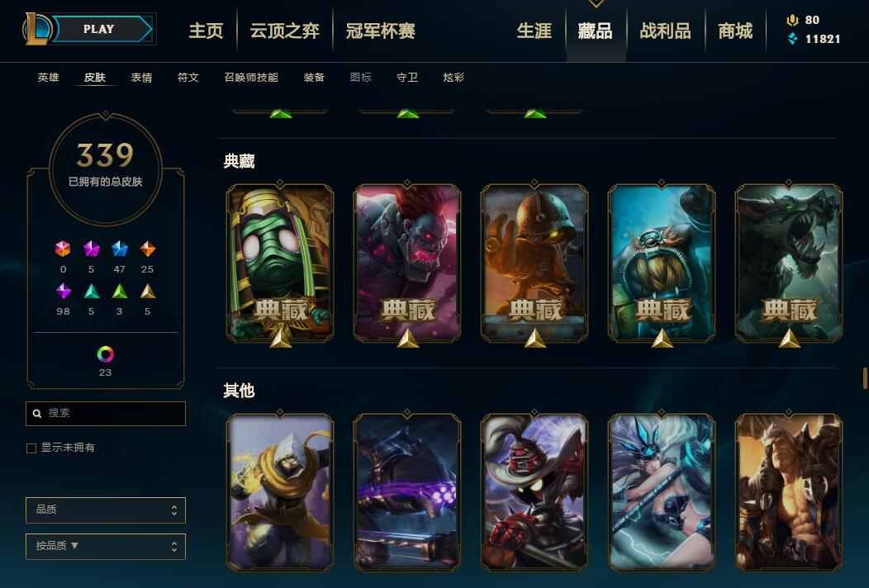869x588 pixels.
Task: Click the green triangle icon showing 3
Action: click(119, 291)
